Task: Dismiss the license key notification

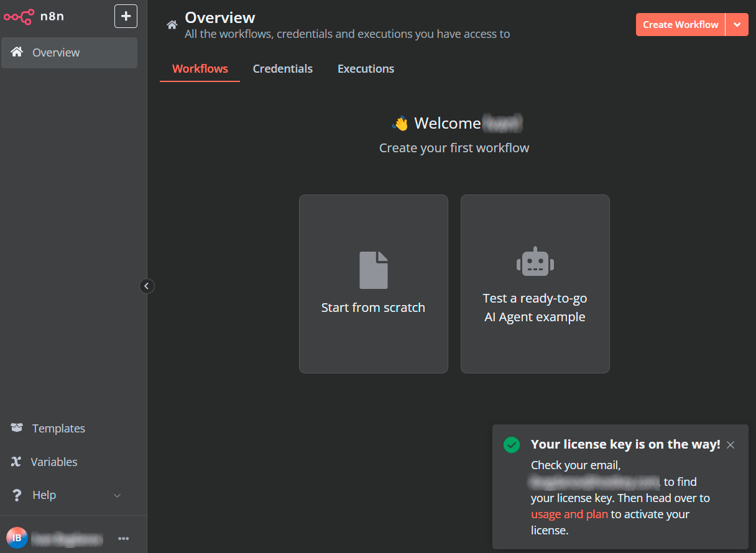Action: point(731,445)
